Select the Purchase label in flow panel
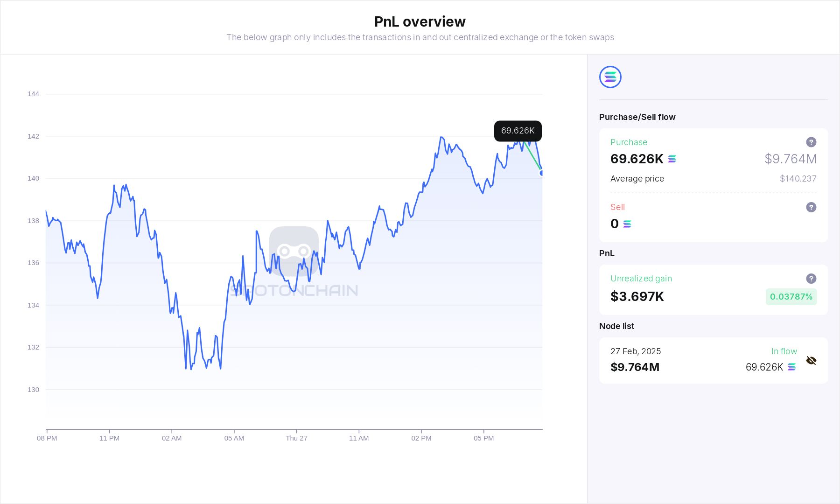The width and height of the screenshot is (840, 504). pyautogui.click(x=629, y=142)
